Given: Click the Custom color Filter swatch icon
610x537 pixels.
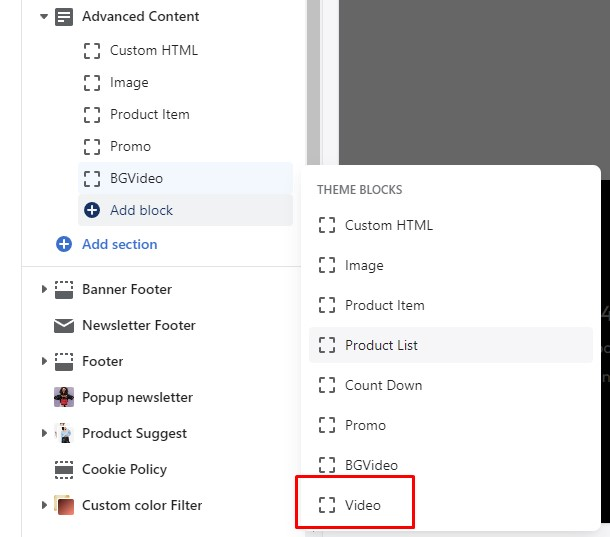Looking at the screenshot, I should coord(64,505).
